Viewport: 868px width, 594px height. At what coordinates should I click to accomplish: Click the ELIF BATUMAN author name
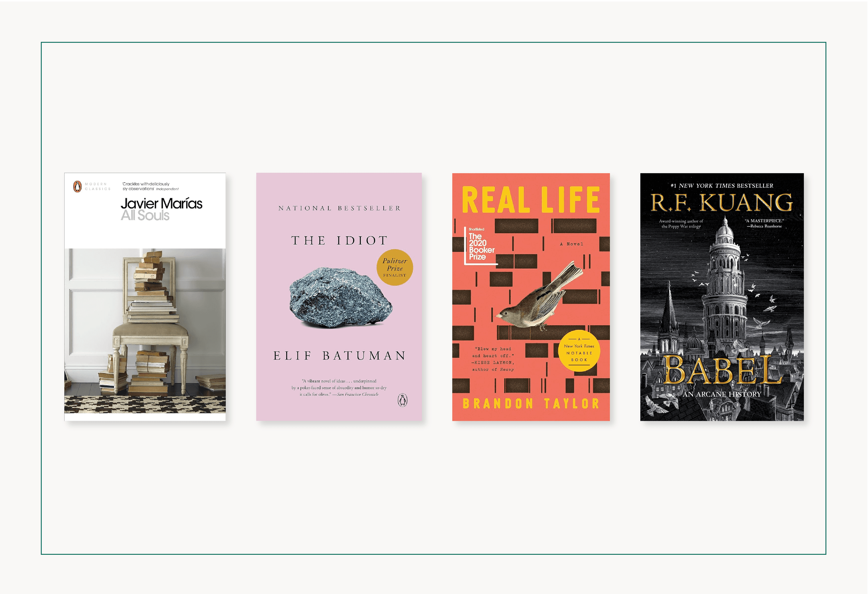coord(339,356)
